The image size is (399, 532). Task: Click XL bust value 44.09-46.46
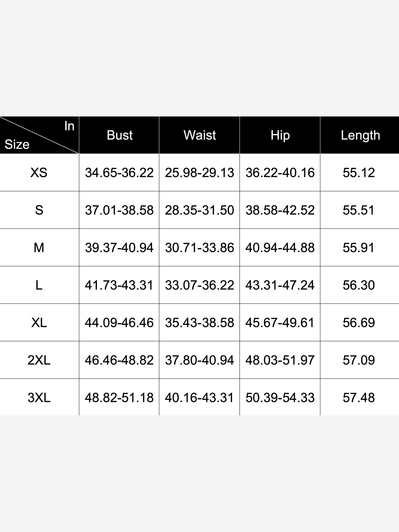tap(119, 323)
